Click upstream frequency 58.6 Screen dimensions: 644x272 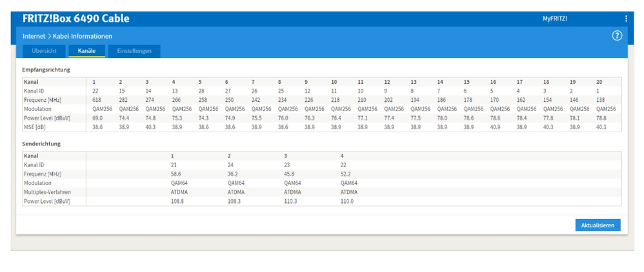click(176, 174)
